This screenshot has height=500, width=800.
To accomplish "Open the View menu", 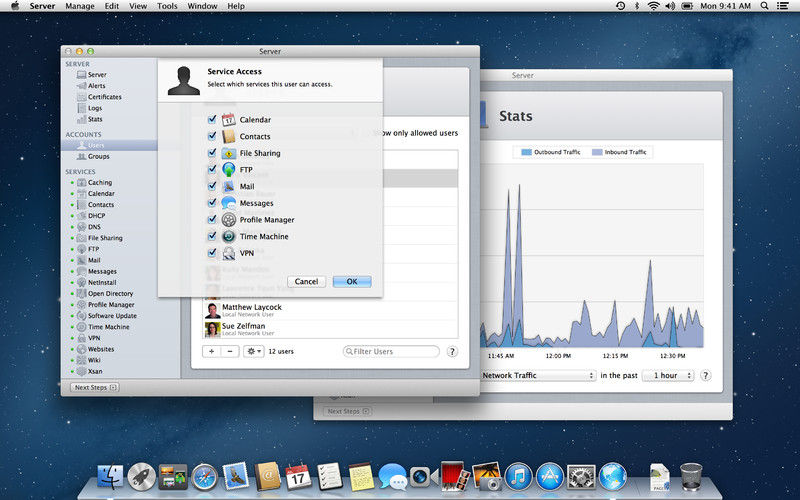I will coord(138,6).
